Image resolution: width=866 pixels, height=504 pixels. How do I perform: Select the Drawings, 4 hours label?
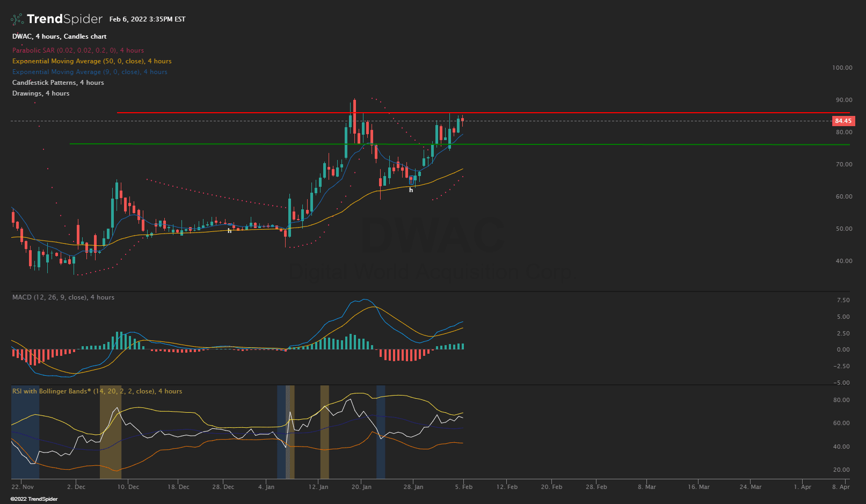click(40, 93)
